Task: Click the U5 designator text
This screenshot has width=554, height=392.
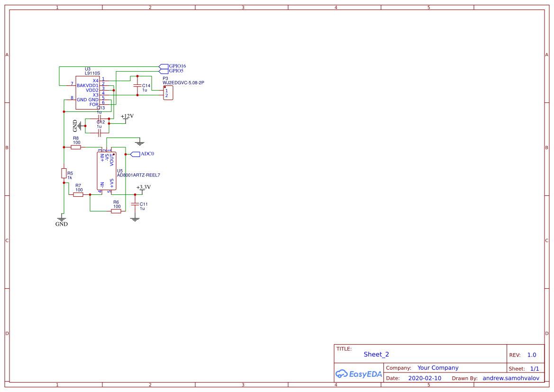Action: tap(120, 171)
